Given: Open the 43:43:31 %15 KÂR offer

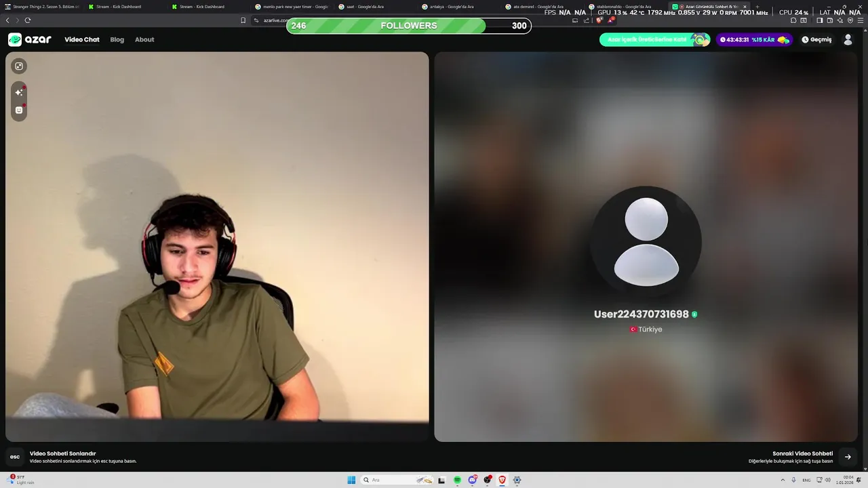Looking at the screenshot, I should pos(755,39).
